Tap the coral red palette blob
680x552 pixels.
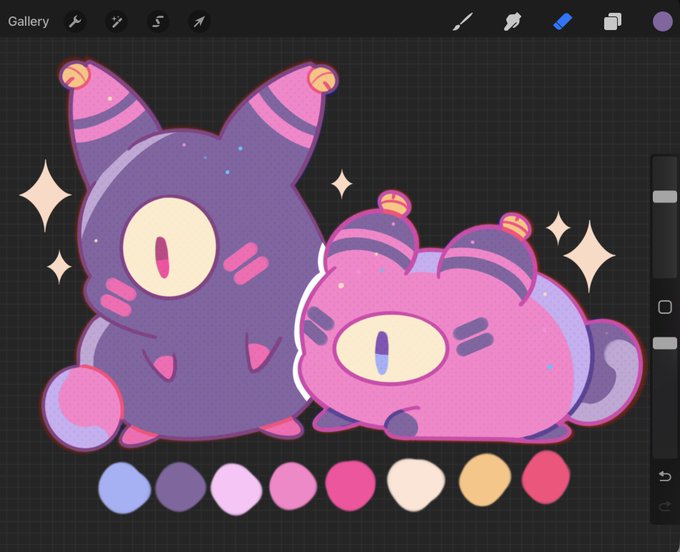click(x=546, y=477)
